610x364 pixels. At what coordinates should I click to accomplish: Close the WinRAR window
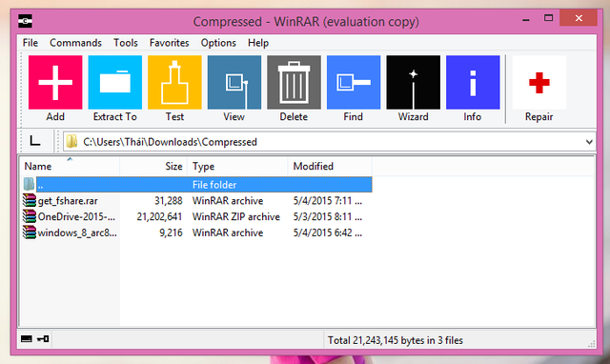click(x=579, y=18)
